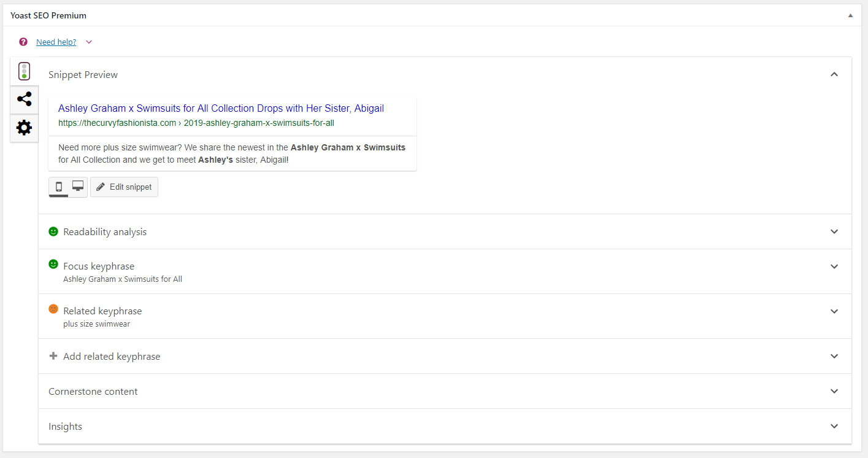Open the Need help? link
Viewport: 868px width, 458px height.
56,42
